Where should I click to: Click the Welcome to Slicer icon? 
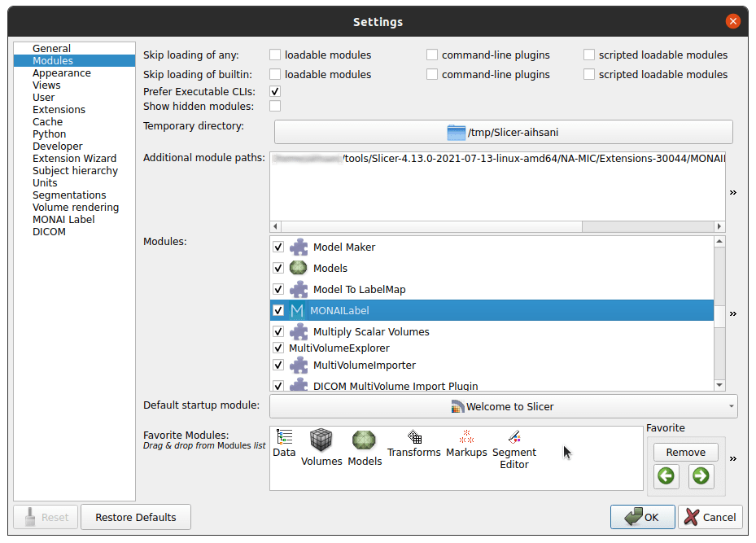coord(457,406)
